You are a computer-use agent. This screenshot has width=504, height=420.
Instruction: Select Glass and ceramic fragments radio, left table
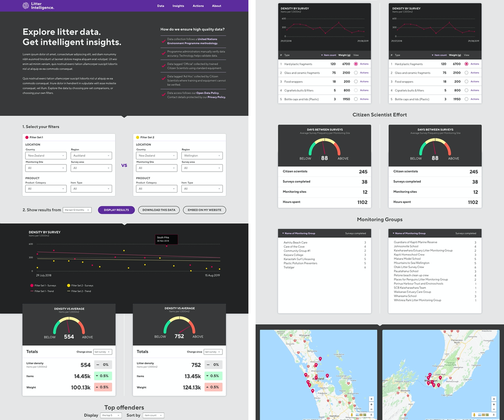point(356,73)
